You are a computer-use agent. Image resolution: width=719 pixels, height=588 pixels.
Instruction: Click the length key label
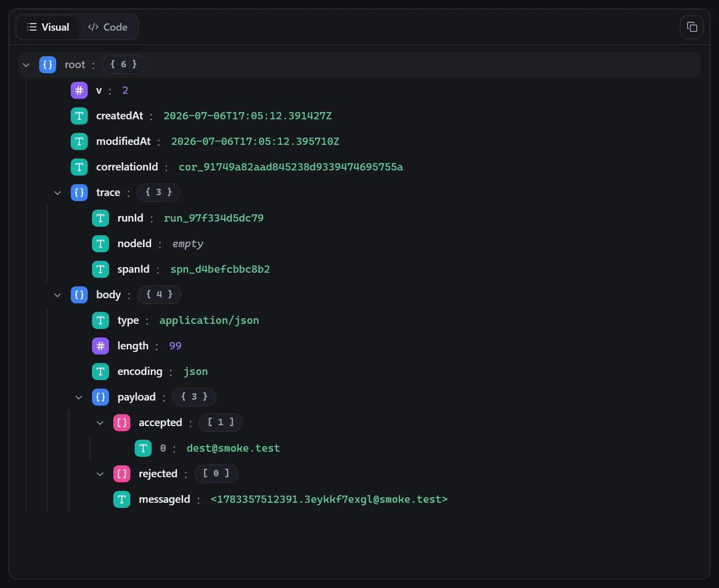(133, 346)
